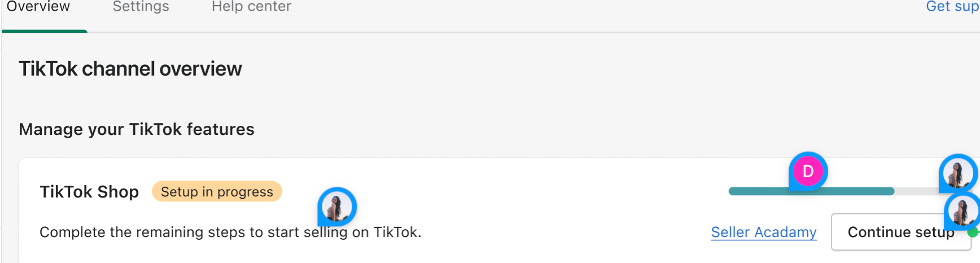
Task: Click the Get support link
Action: click(952, 7)
